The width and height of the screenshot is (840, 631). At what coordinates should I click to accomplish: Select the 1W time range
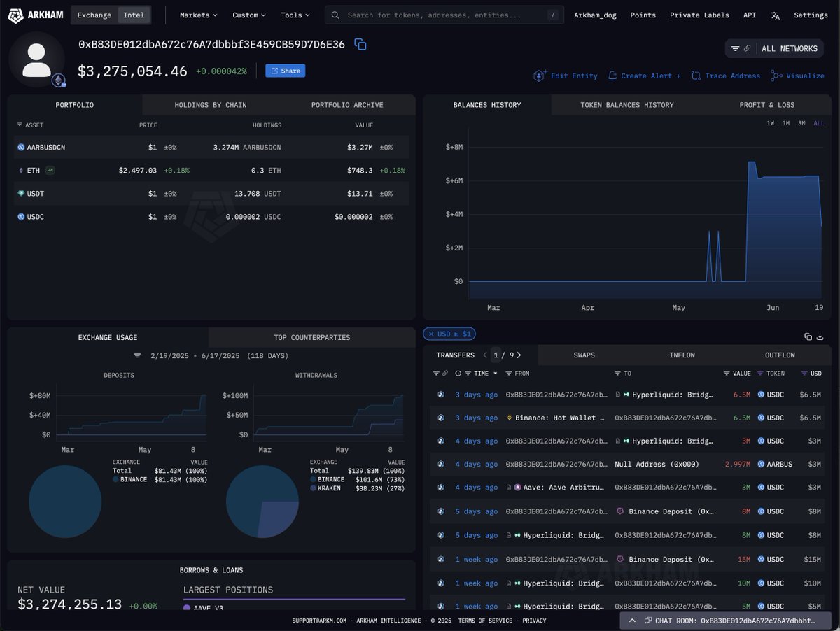click(x=770, y=123)
